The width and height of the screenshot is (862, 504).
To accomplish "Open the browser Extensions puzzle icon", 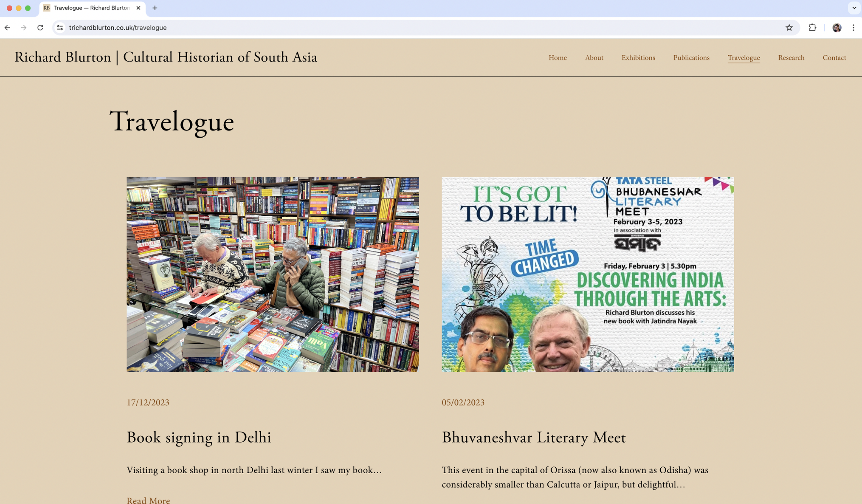I will [812, 28].
